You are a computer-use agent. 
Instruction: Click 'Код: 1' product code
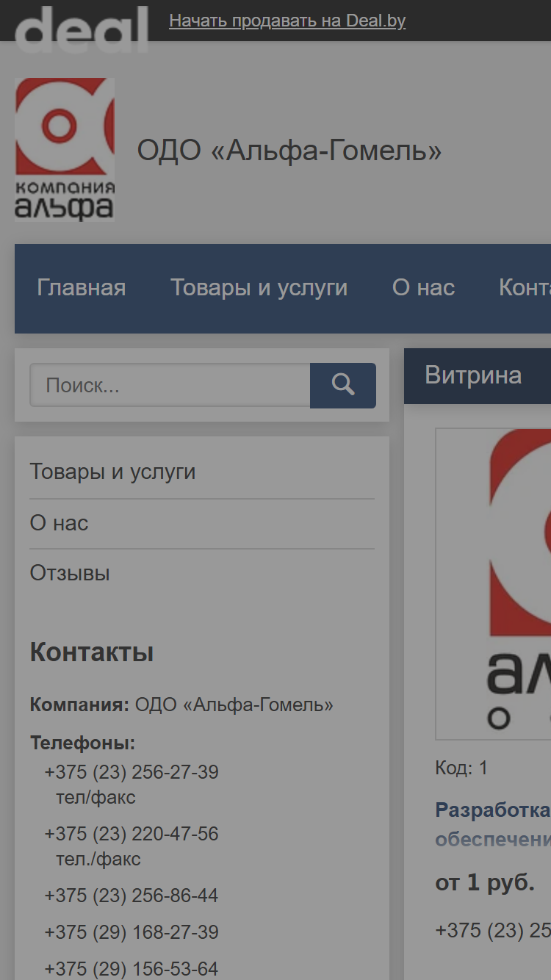(x=461, y=768)
